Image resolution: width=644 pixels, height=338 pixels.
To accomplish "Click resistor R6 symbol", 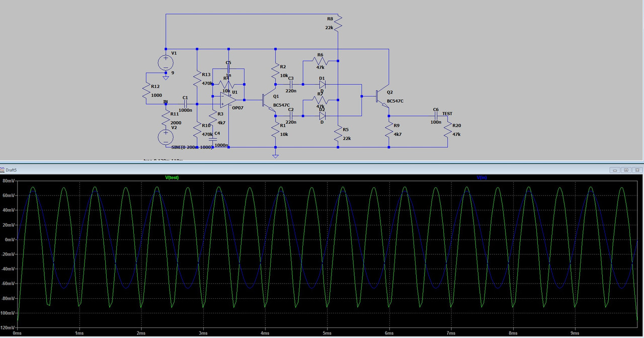I will (x=320, y=61).
